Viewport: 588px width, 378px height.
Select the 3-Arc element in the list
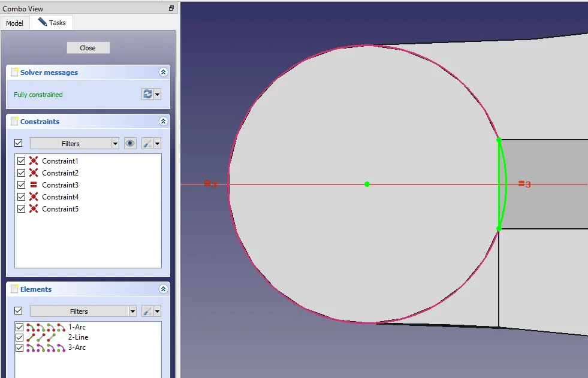(x=77, y=347)
